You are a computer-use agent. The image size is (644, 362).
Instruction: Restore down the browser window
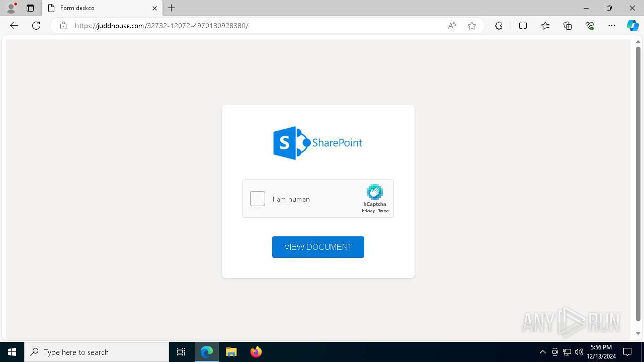click(609, 8)
